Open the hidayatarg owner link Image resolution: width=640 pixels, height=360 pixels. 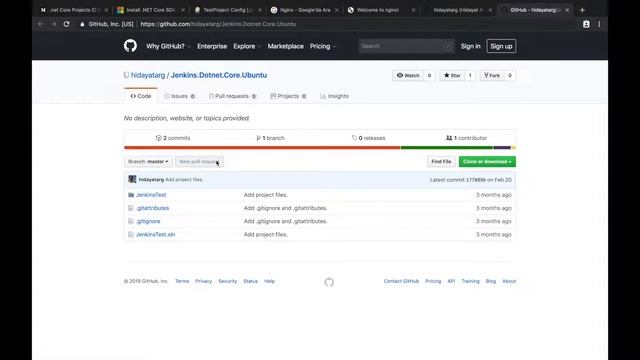tap(148, 75)
